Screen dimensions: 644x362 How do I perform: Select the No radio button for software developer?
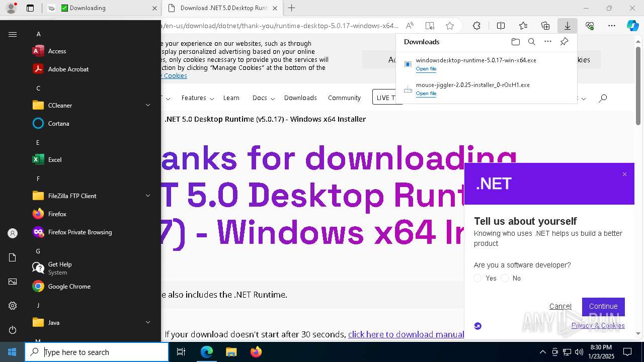[505, 278]
